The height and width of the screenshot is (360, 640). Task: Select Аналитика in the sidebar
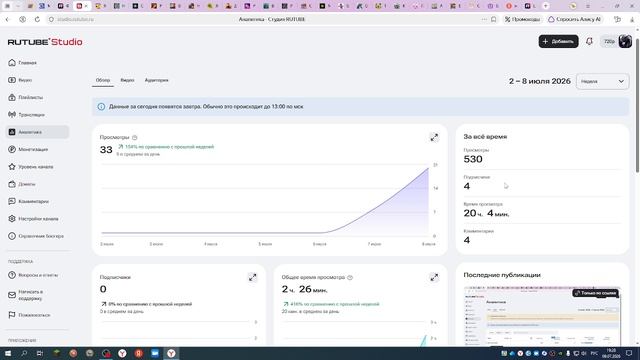[x=38, y=132]
